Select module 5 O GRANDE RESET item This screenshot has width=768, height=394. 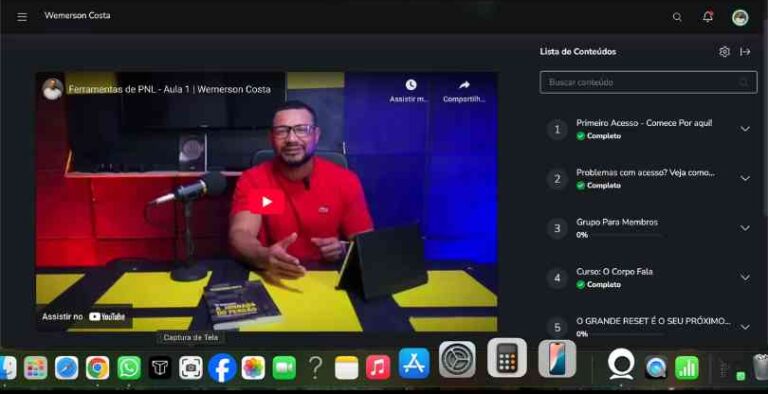click(x=648, y=326)
